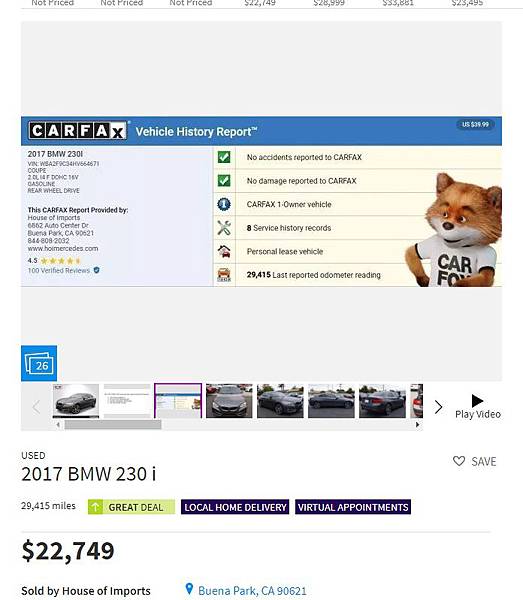The height and width of the screenshot is (600, 523).
Task: Click the thumbnail strip scrollbar handle
Action: pos(113,424)
